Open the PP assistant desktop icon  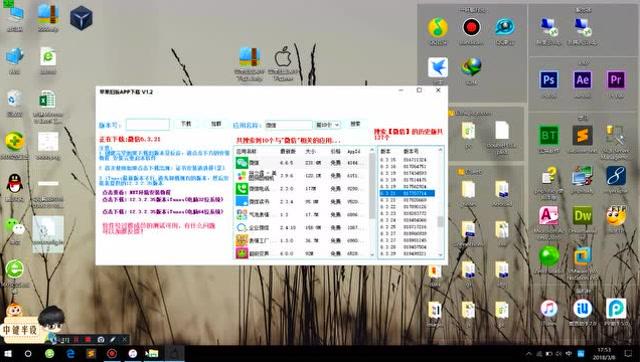tap(616, 309)
